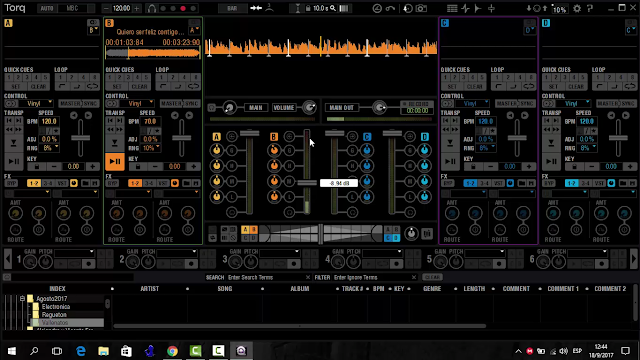Click the mixer icon right of crossfader
640x360 pixels.
pyautogui.click(x=427, y=233)
